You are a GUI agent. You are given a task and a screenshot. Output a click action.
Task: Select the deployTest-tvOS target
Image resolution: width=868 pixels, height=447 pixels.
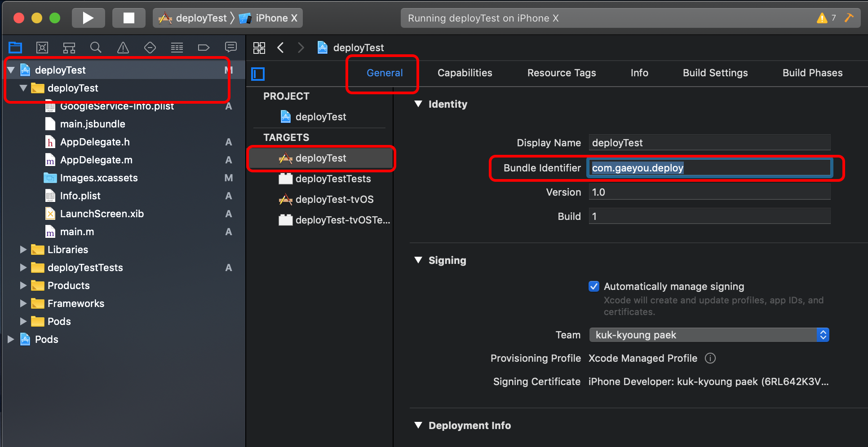319,199
